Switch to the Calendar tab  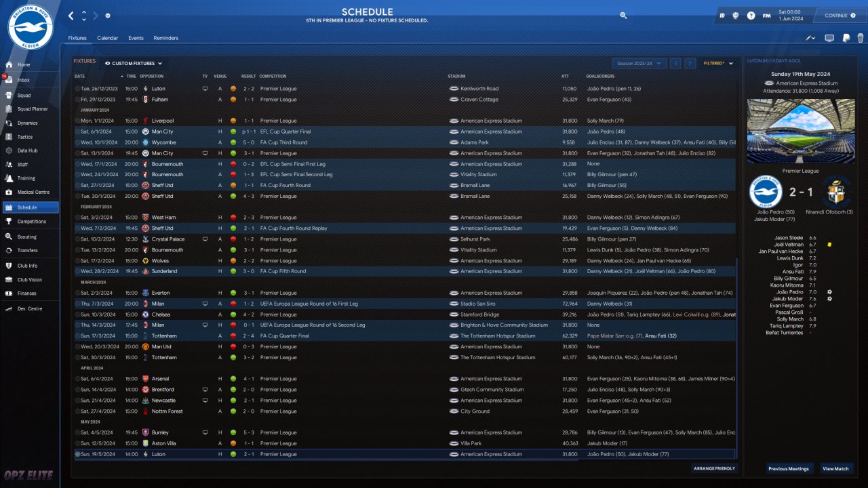click(x=107, y=38)
